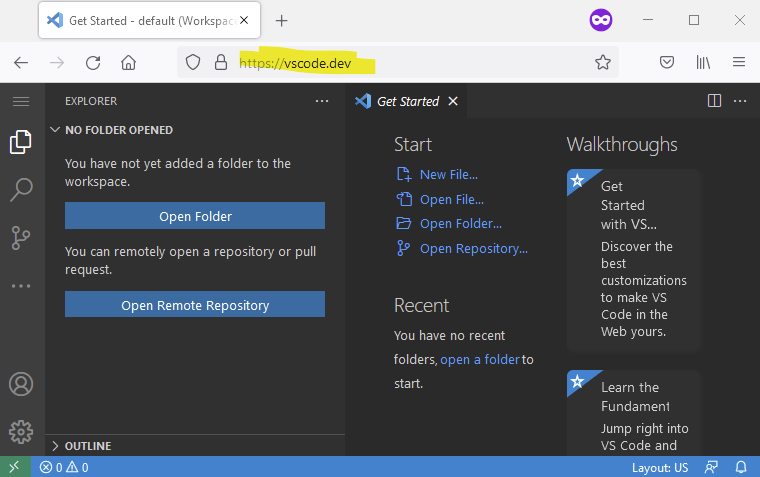Open Explorer Views and More Actions ellipsis
The image size is (760, 477).
pos(322,101)
